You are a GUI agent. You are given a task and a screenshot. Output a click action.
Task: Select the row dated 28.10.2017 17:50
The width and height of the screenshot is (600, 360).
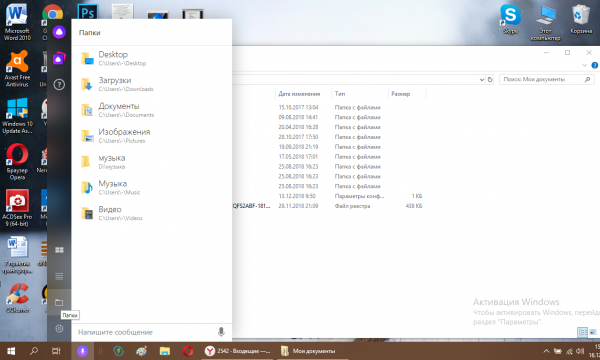[x=329, y=137]
